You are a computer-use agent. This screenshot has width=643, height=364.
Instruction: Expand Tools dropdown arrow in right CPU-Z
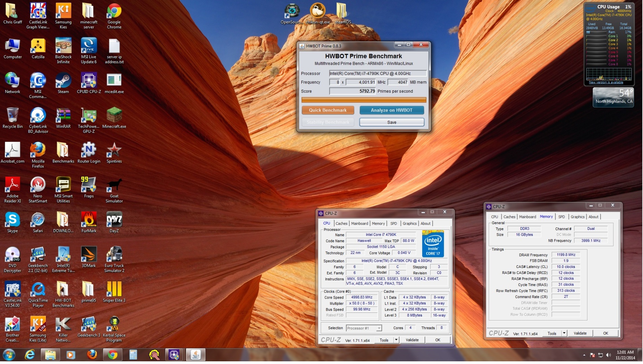pos(564,334)
